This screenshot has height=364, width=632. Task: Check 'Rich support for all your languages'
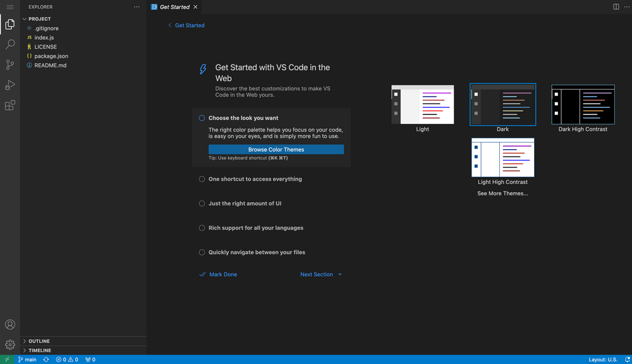click(201, 227)
